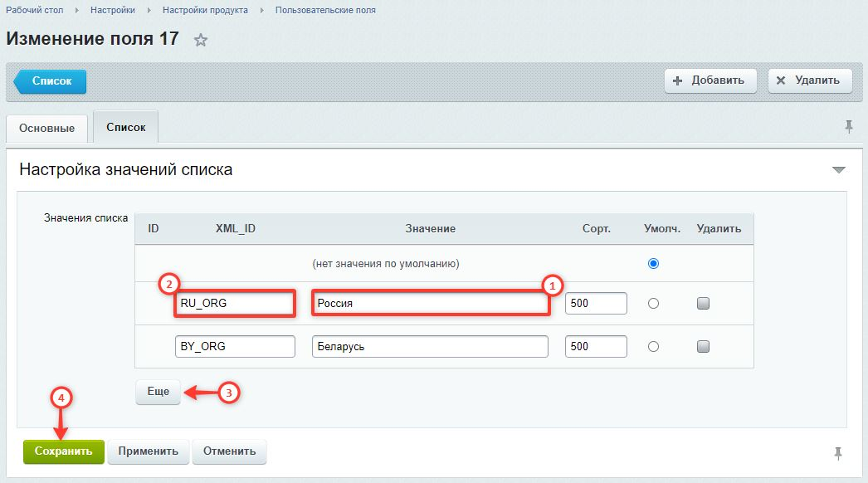
Task: Click the нет значения по умолчанию text
Action: click(x=386, y=264)
